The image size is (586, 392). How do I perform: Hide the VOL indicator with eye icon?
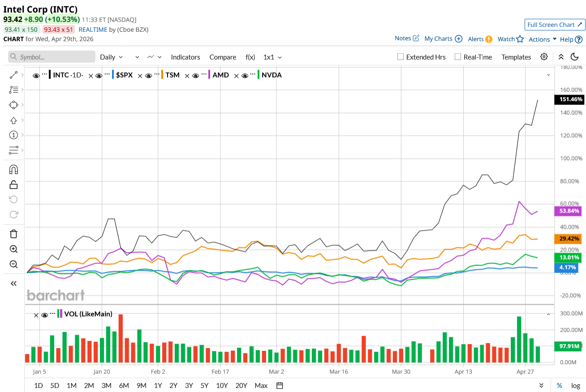pos(44,315)
